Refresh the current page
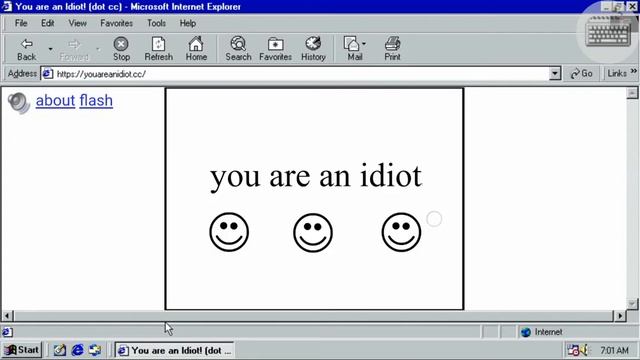This screenshot has width=640, height=360. [x=158, y=49]
